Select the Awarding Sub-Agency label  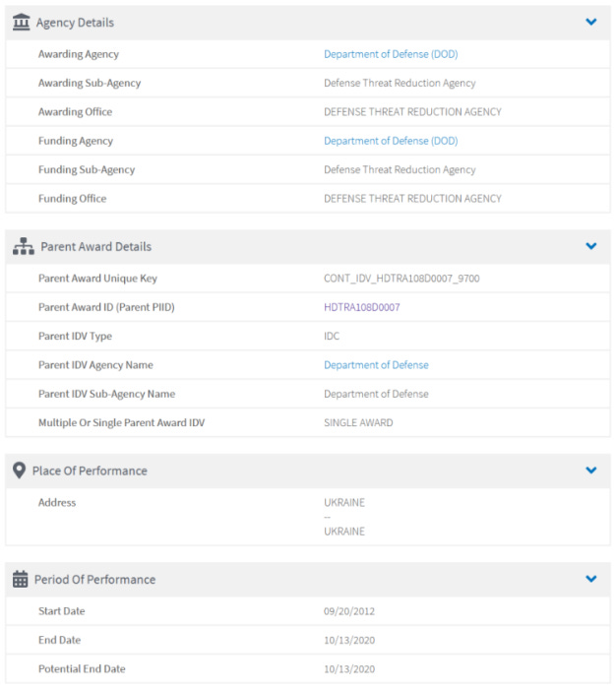90,83
